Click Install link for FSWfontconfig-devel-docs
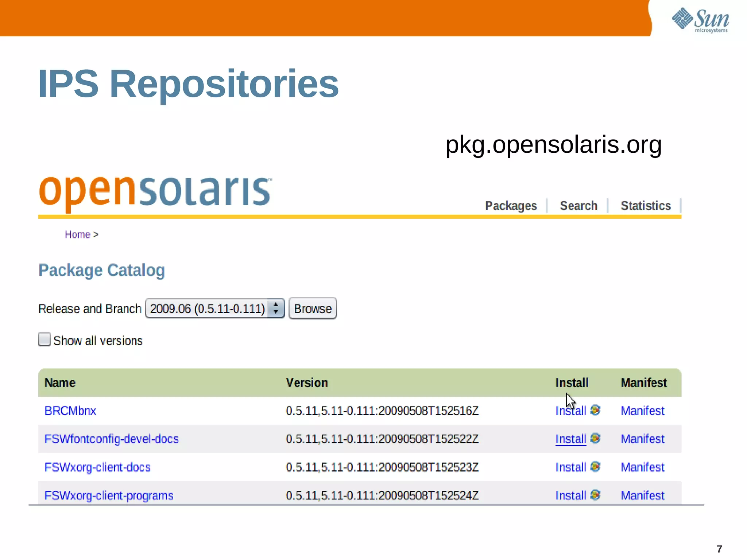The width and height of the screenshot is (747, 560). (x=571, y=439)
